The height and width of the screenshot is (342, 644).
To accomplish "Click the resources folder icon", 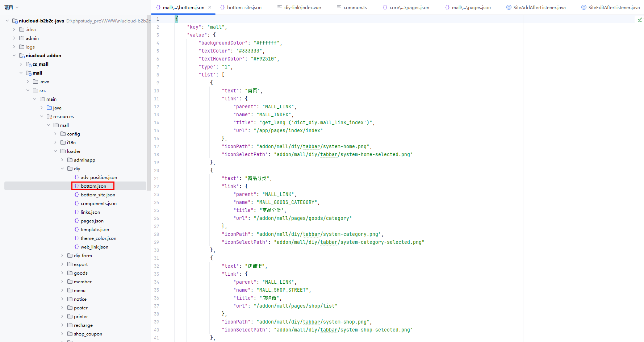I will pos(49,116).
